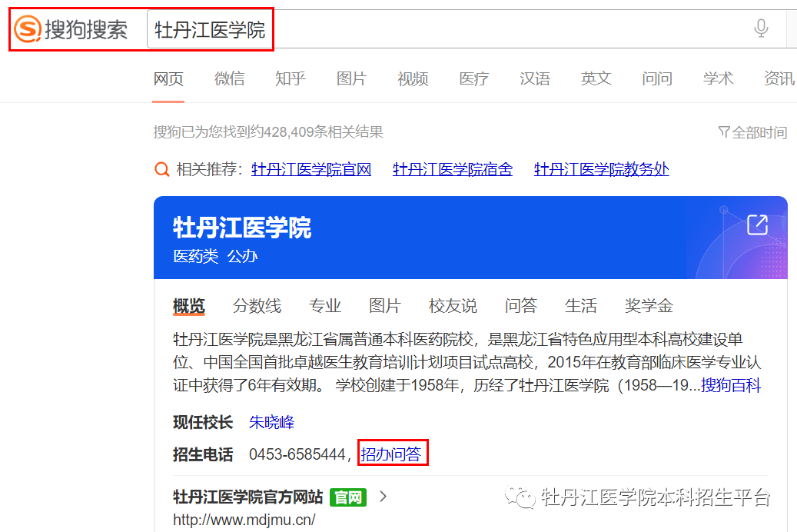Open the 学术 search tab
The height and width of the screenshot is (532, 797).
718,78
